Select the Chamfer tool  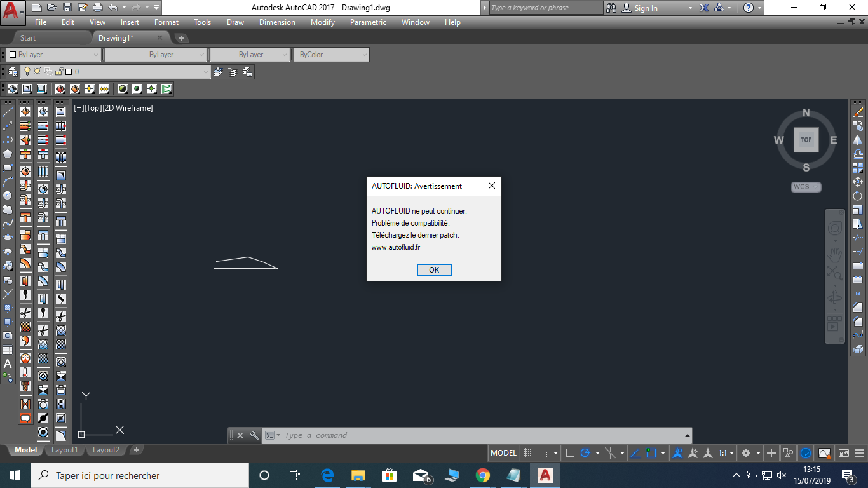click(858, 308)
